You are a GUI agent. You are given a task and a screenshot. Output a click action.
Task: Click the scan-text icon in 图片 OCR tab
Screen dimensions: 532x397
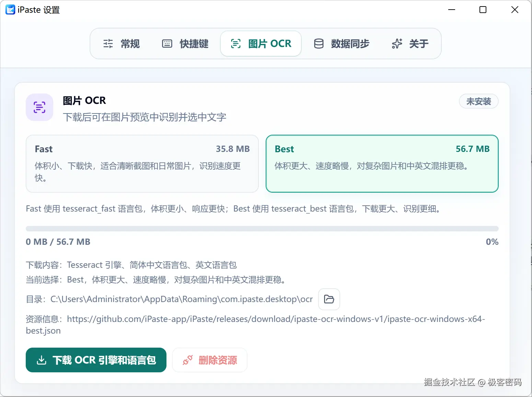pyautogui.click(x=236, y=44)
